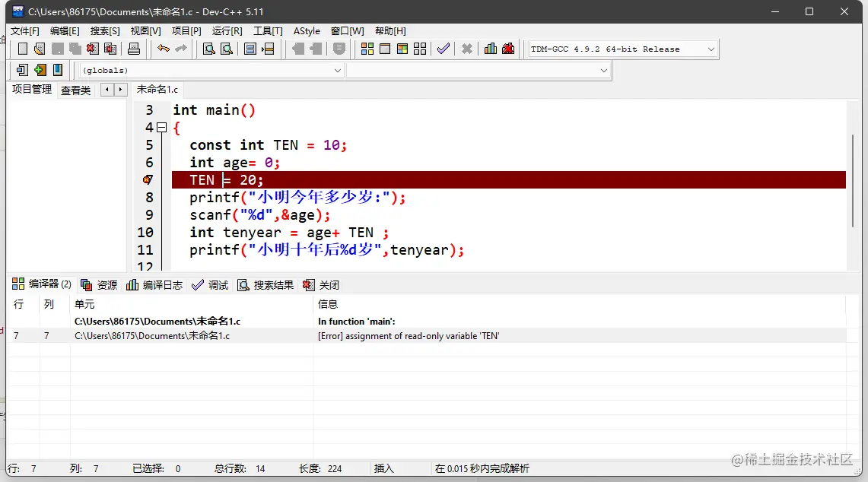Viewport: 868px width, 482px height.
Task: Click the 信息 column header
Action: point(579,304)
